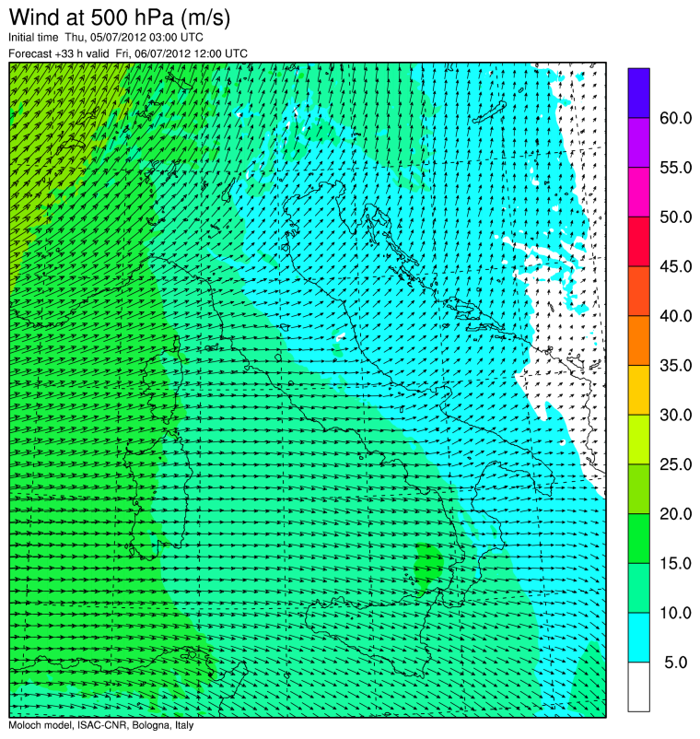Click the Moloch model ISAC-CNR credit text
Image resolution: width=700 pixels, height=739 pixels.
(x=101, y=725)
